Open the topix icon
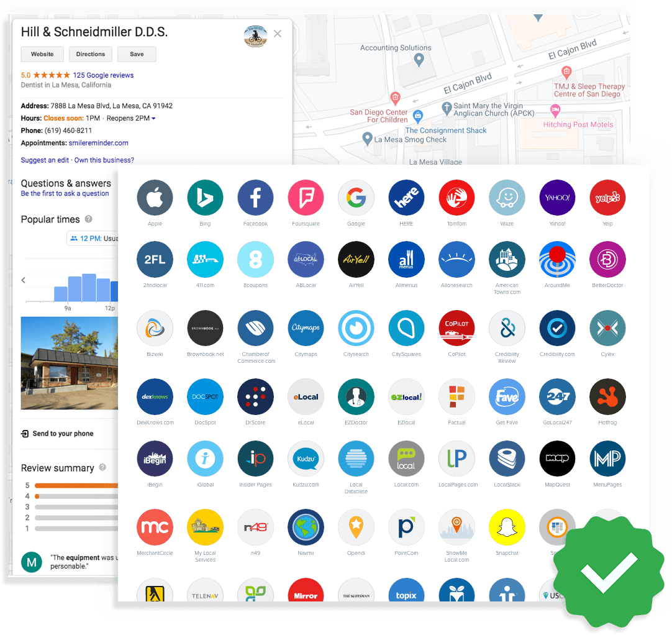Screen dimensions: 672x635 pyautogui.click(x=406, y=590)
